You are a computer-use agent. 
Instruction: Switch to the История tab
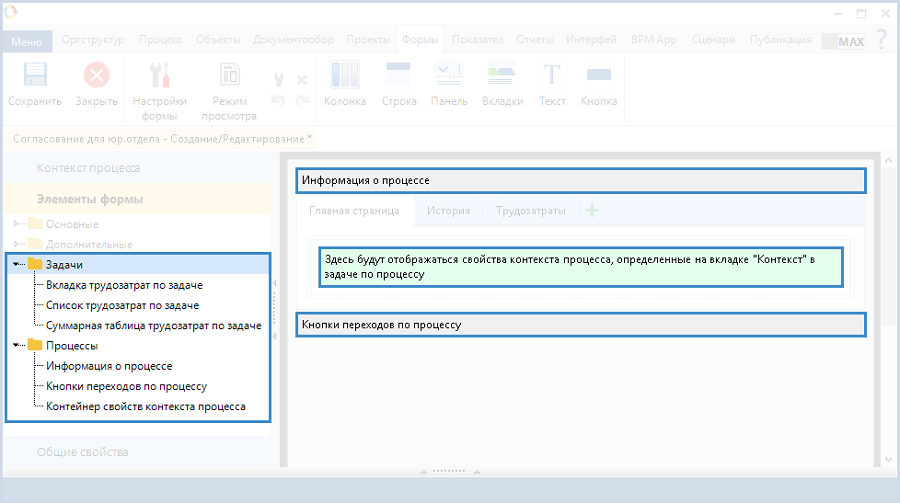coord(448,211)
